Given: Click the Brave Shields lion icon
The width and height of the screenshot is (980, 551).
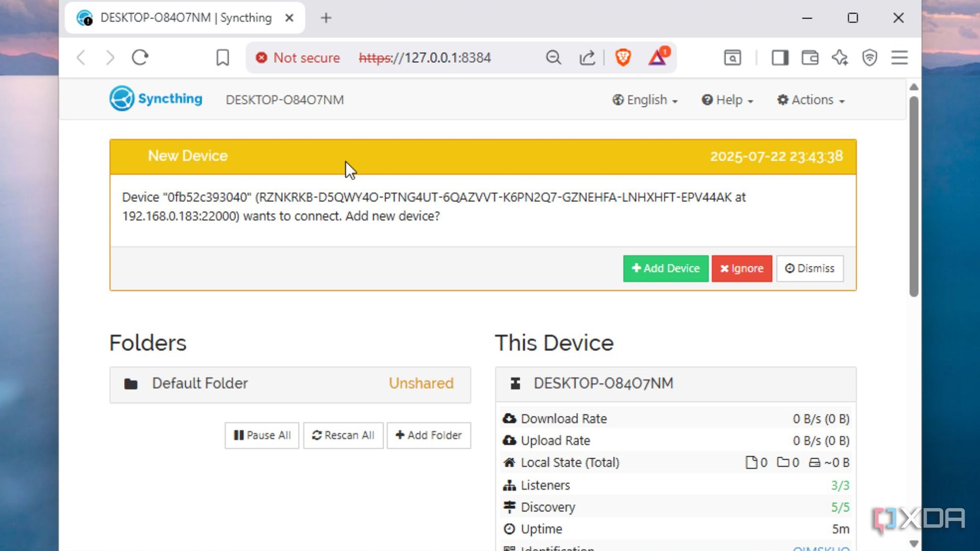Looking at the screenshot, I should click(x=623, y=57).
